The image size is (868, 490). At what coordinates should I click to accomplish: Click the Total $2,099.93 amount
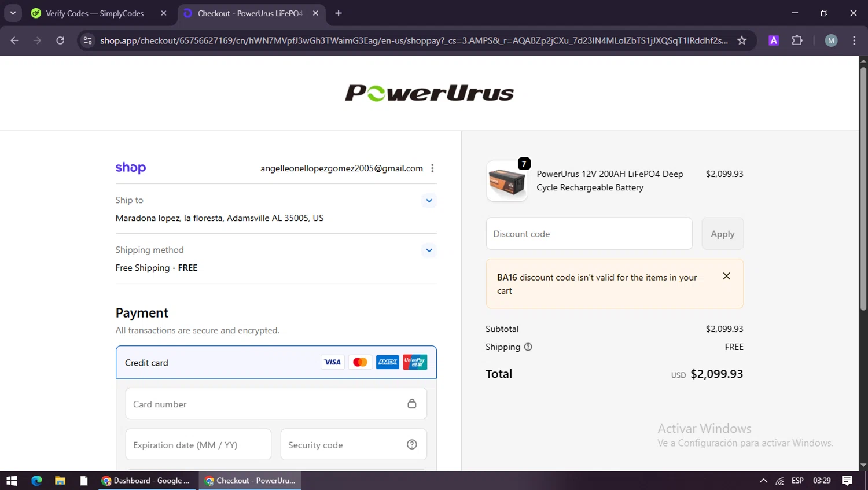point(717,374)
